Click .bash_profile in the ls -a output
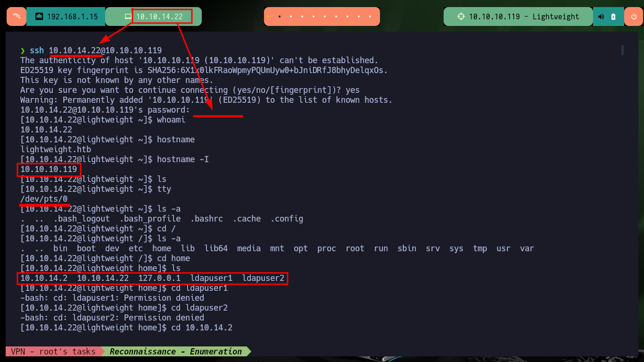 150,219
